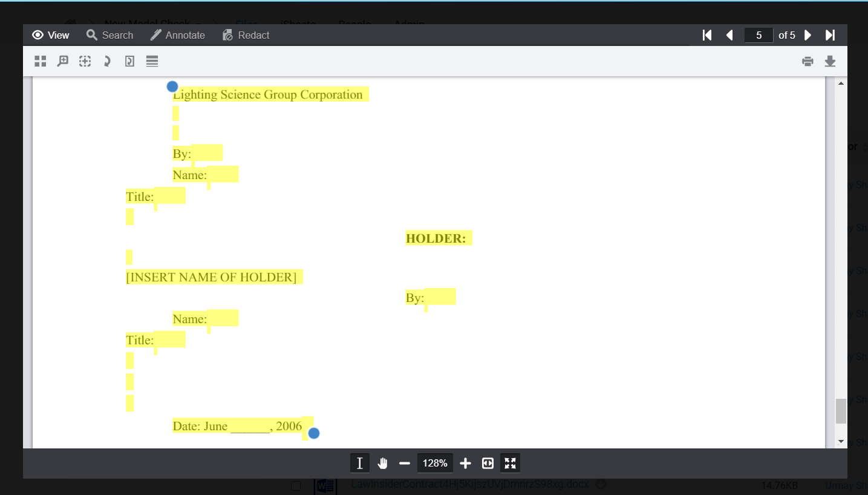The height and width of the screenshot is (495, 868).
Task: Switch to continuous page layout icon
Action: click(x=152, y=61)
